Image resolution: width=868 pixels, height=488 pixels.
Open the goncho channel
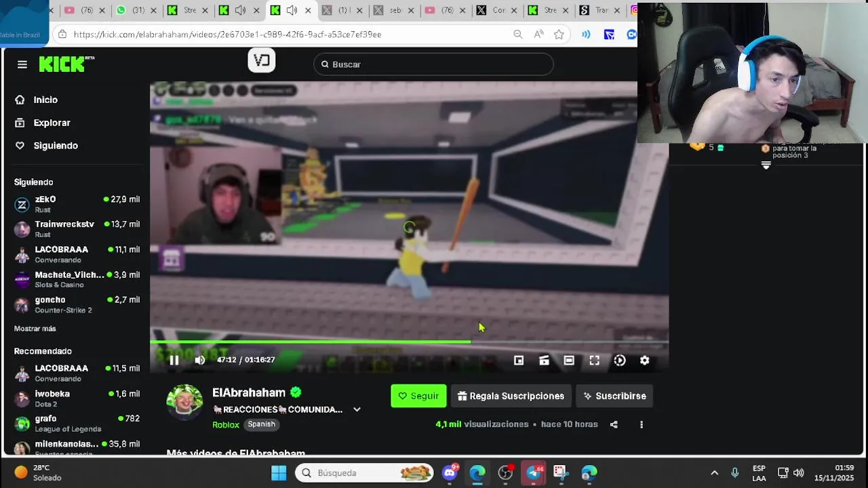pyautogui.click(x=77, y=304)
